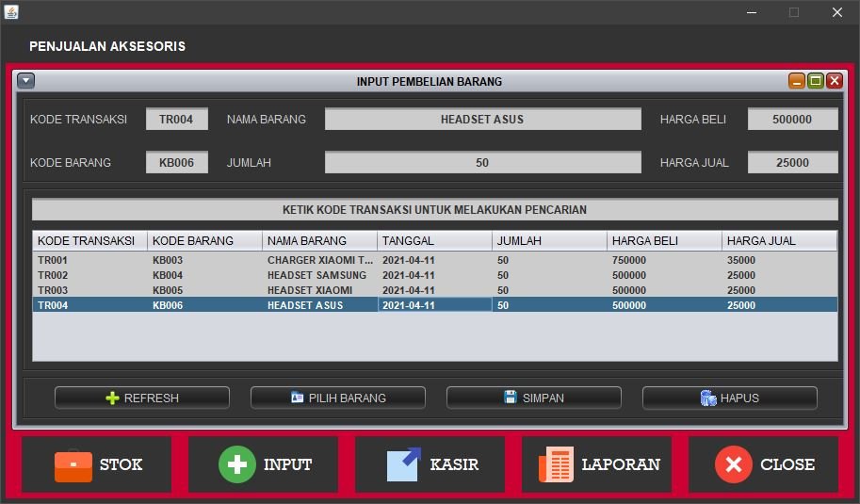Screen dimensions: 860x504
Task: Open KASIR via its blue arrow icon
Action: point(403,464)
